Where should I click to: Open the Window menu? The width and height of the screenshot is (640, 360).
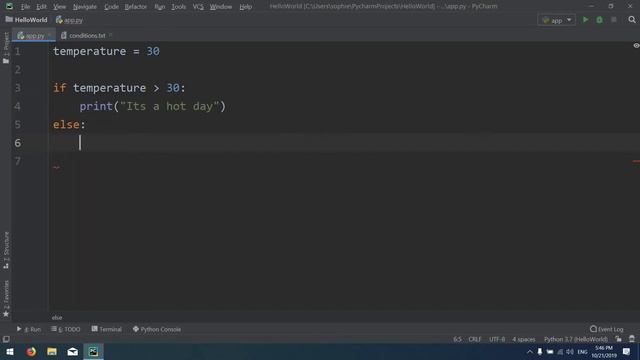221,7
